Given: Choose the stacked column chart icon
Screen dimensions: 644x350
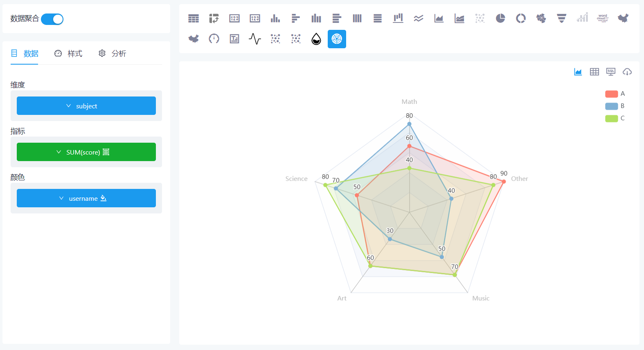Looking at the screenshot, I should 316,18.
